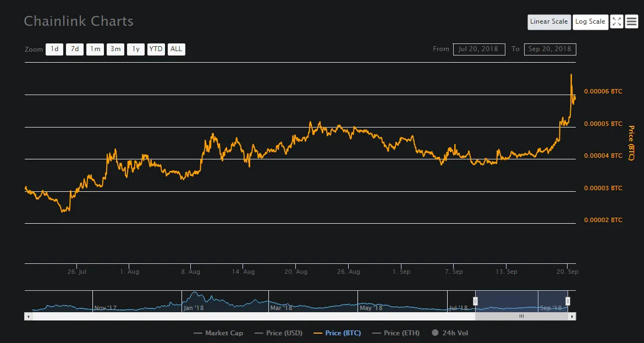644x343 pixels.
Task: Set zoom range to 1y
Action: [x=135, y=49]
